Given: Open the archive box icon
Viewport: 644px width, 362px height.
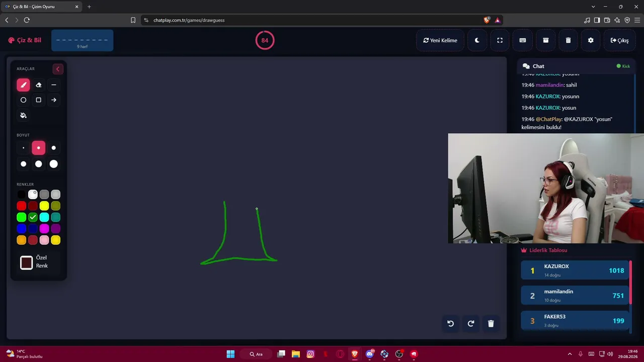Looking at the screenshot, I should (545, 40).
